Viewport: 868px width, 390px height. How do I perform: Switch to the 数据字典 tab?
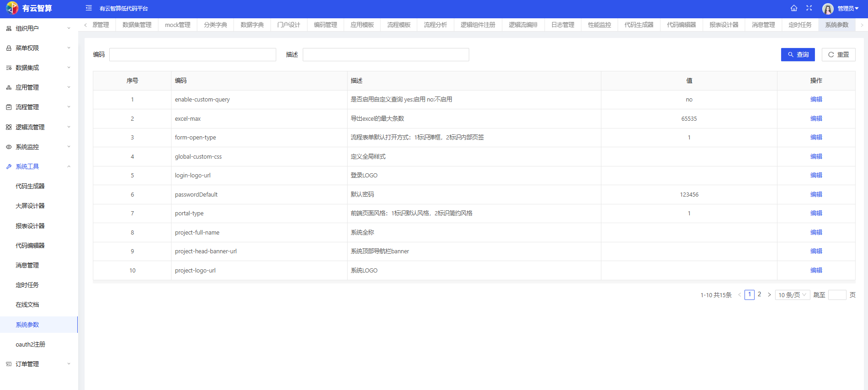[252, 25]
